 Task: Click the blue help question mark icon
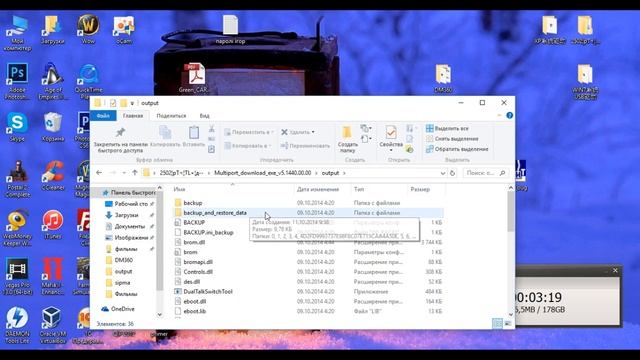pos(509,116)
